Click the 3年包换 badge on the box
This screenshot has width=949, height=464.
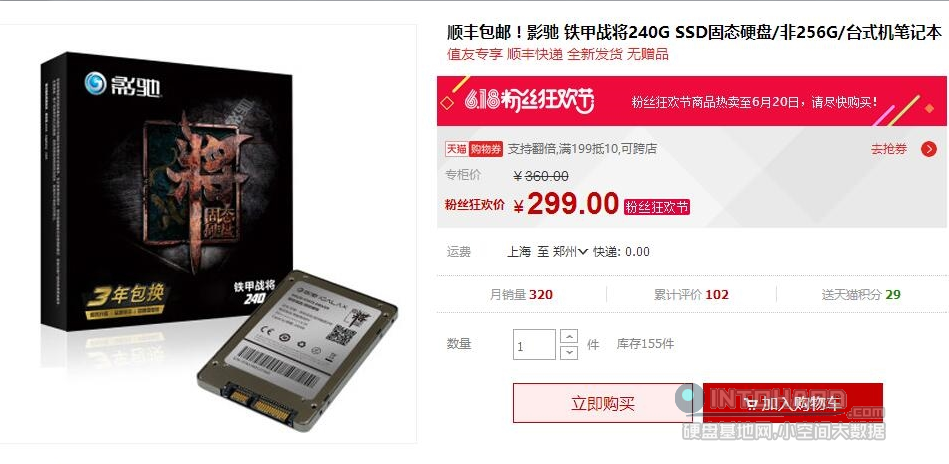coord(125,295)
